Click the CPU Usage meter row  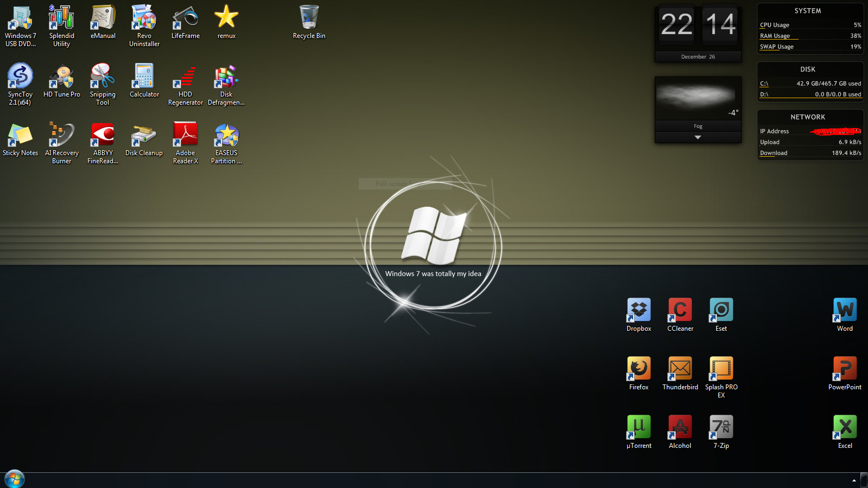coord(810,25)
